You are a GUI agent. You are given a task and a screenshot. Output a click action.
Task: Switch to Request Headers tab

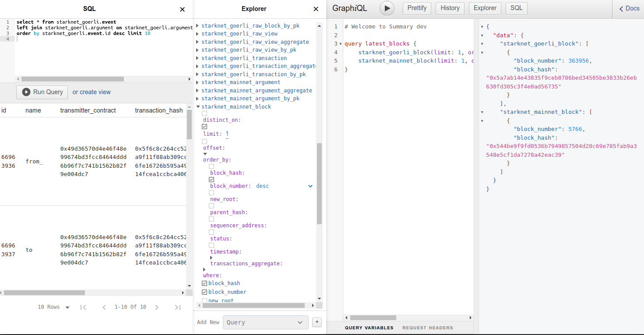coord(428,328)
